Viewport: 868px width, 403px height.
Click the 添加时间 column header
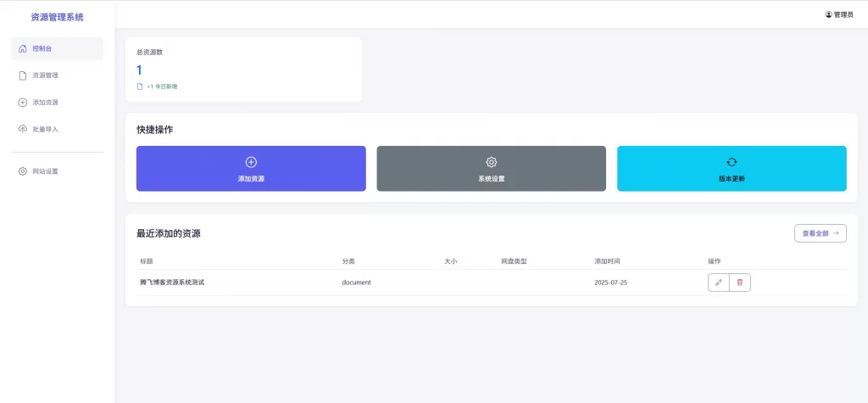(607, 261)
